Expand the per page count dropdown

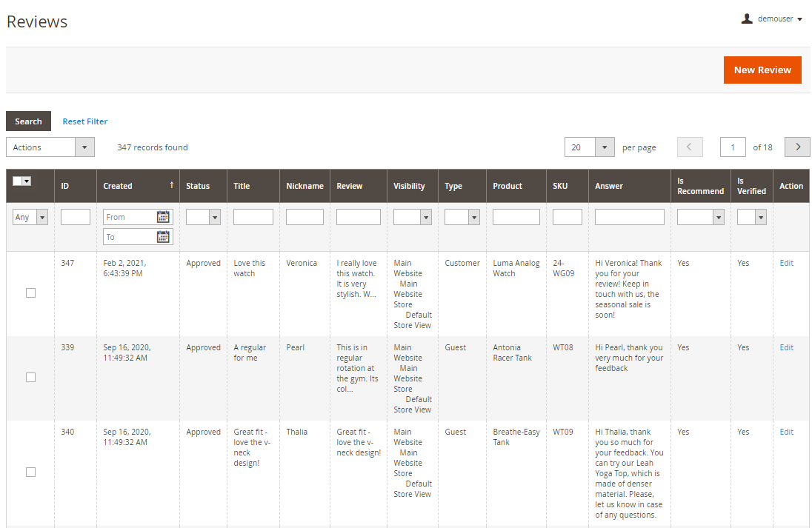pyautogui.click(x=605, y=147)
